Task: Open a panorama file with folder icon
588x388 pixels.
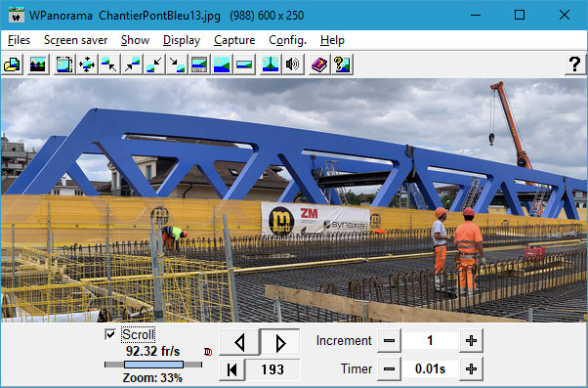Action: coord(13,65)
